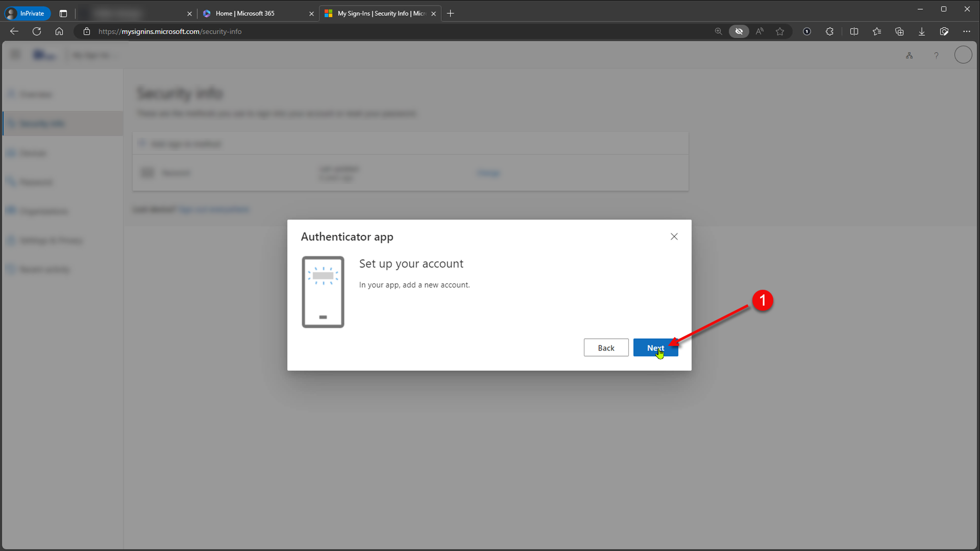Open the Collections icon
This screenshot has height=551, width=980.
[899, 32]
